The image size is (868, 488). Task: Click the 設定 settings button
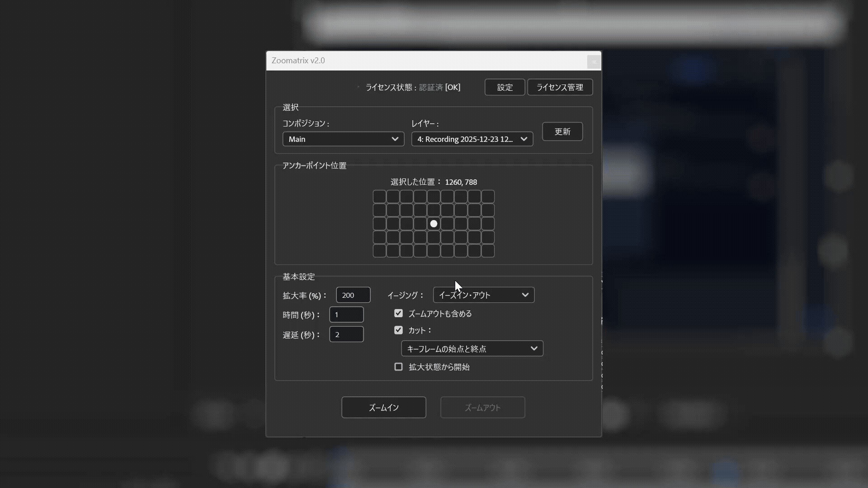tap(505, 87)
